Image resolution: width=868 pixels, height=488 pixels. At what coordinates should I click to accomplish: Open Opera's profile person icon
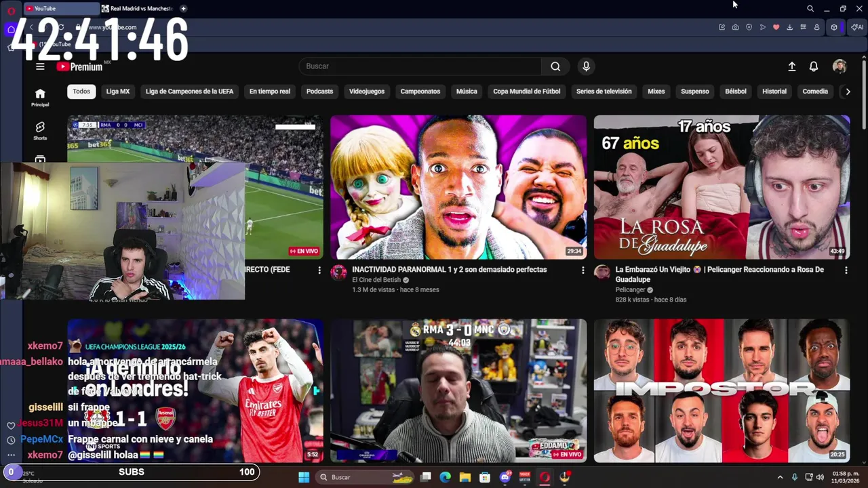[816, 27]
